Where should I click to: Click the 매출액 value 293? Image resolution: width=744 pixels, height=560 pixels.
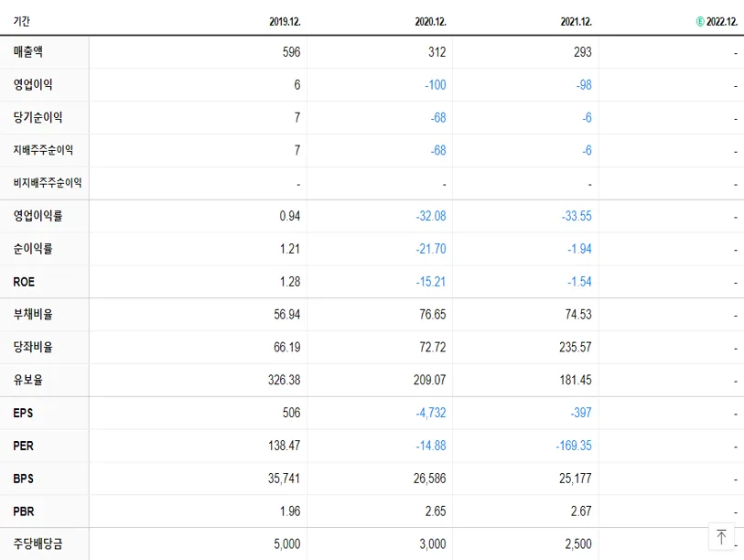[583, 52]
